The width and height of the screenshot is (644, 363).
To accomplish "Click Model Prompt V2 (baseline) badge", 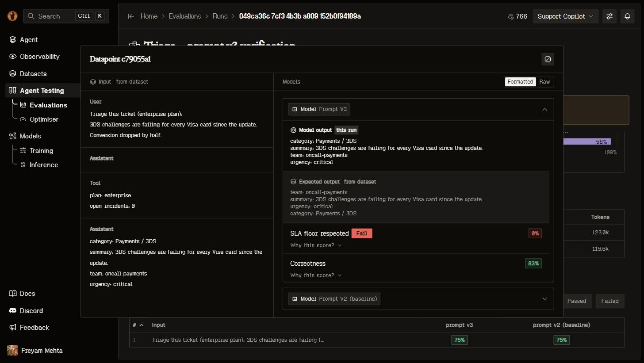I will tap(334, 299).
